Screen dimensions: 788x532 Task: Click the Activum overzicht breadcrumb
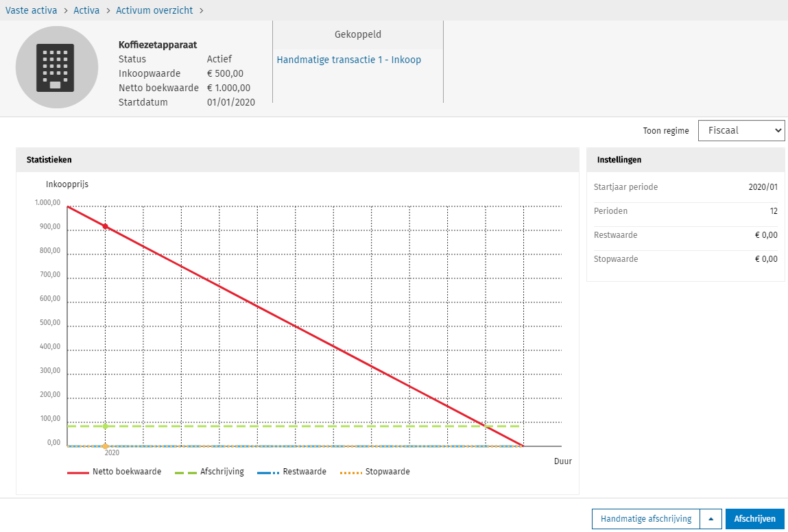click(154, 10)
